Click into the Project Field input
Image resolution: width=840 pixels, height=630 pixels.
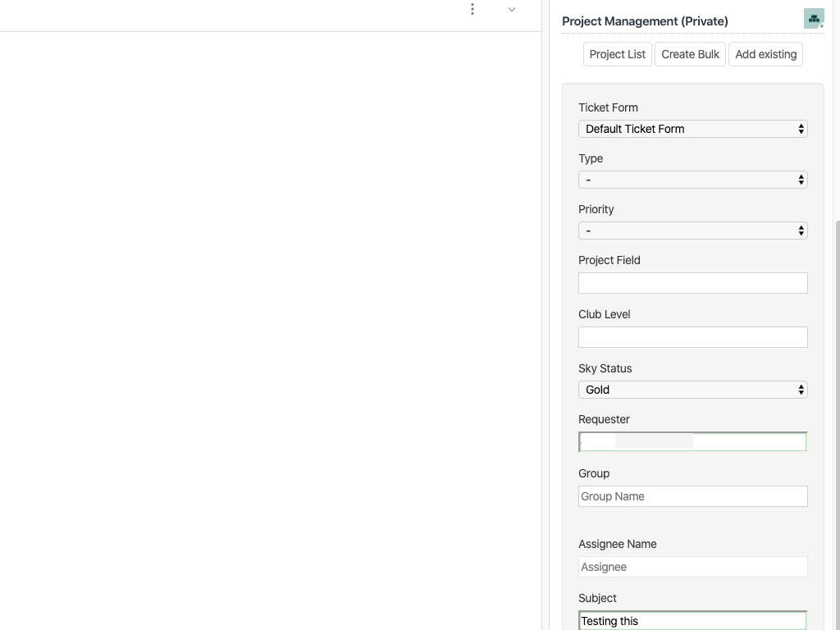click(692, 283)
